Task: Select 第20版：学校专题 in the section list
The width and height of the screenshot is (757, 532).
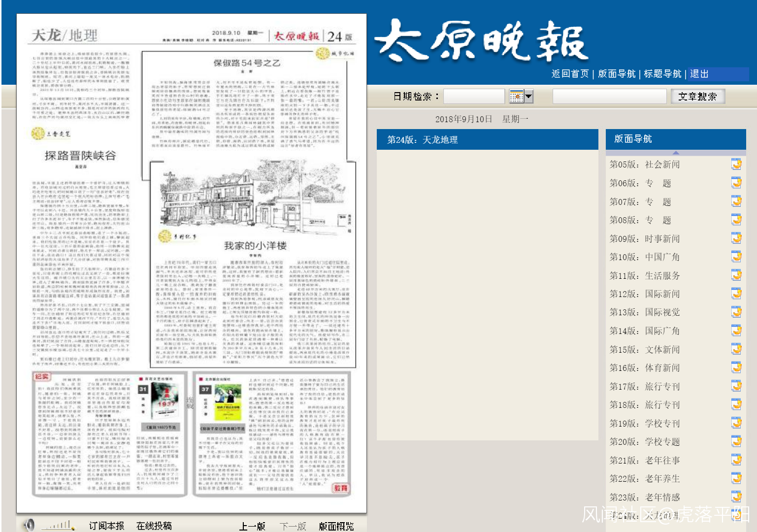Action: (x=645, y=441)
